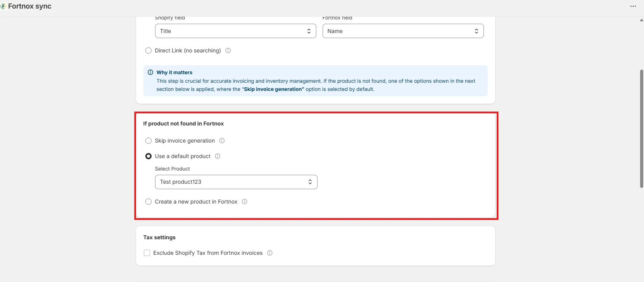Open the Fortnox sync three-dot menu
Viewport: 644px width, 282px height.
point(633,6)
